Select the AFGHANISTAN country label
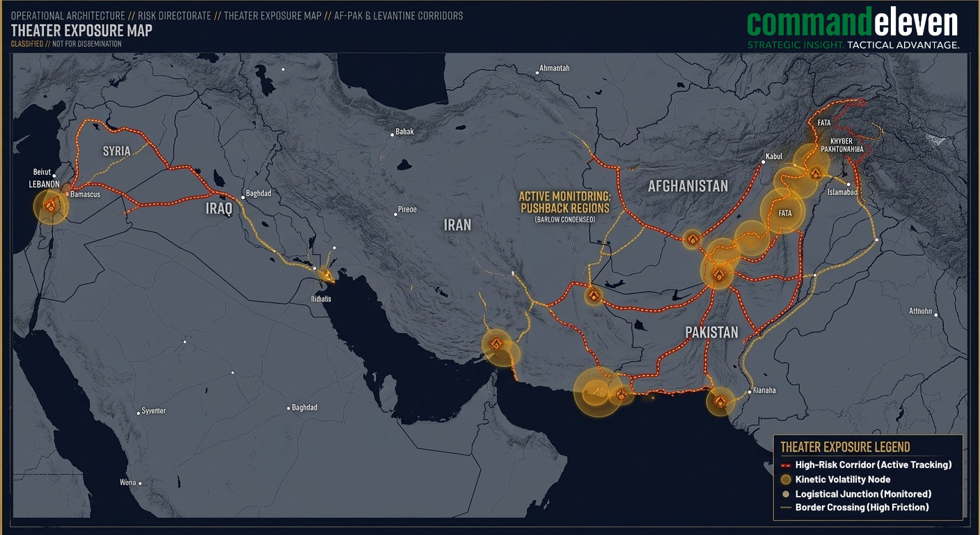980x535 pixels. coord(688,186)
